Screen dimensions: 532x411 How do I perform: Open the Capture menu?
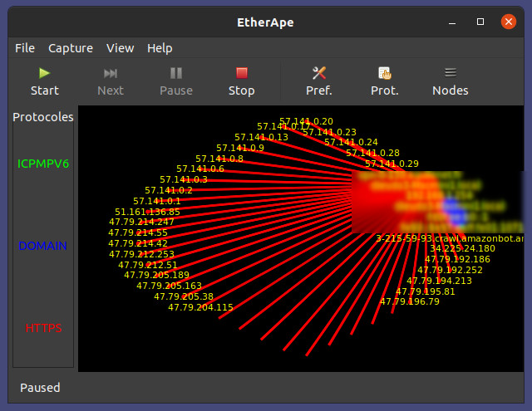(71, 48)
